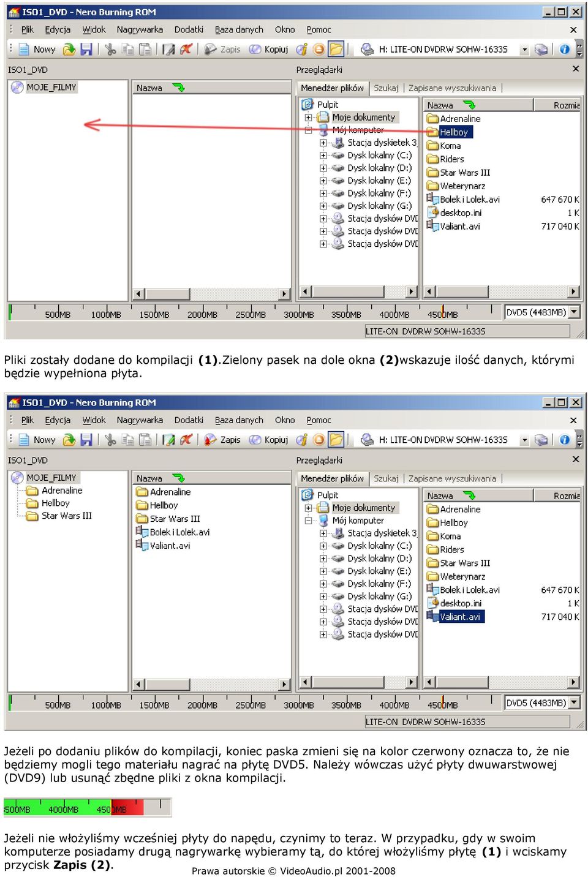The height and width of the screenshot is (877, 588).
Task: Click the Save floppy icon in the upper window
Action: point(86,50)
